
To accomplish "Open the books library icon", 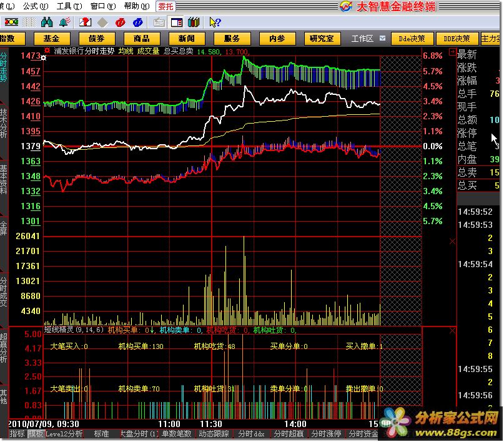I will click(x=194, y=22).
